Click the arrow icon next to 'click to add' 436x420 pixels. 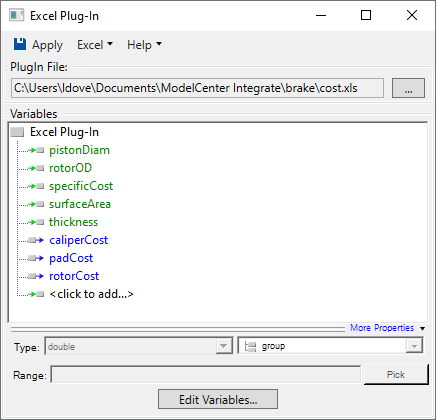(36, 294)
